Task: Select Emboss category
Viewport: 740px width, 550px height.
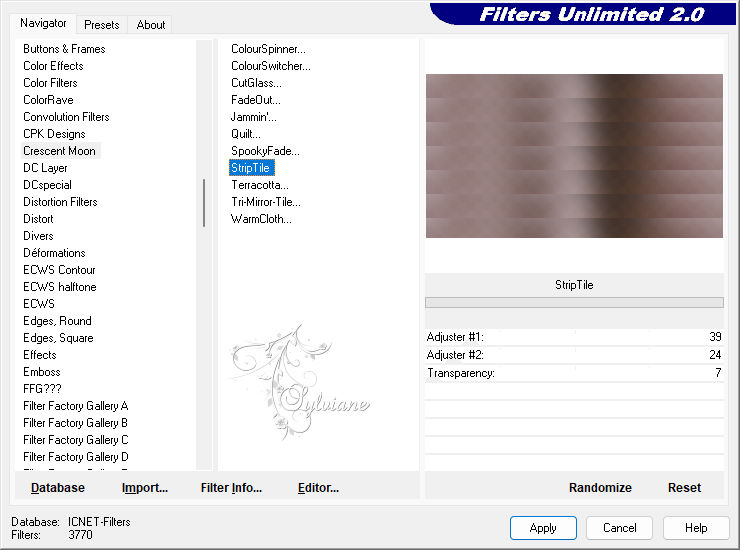Action: [42, 372]
